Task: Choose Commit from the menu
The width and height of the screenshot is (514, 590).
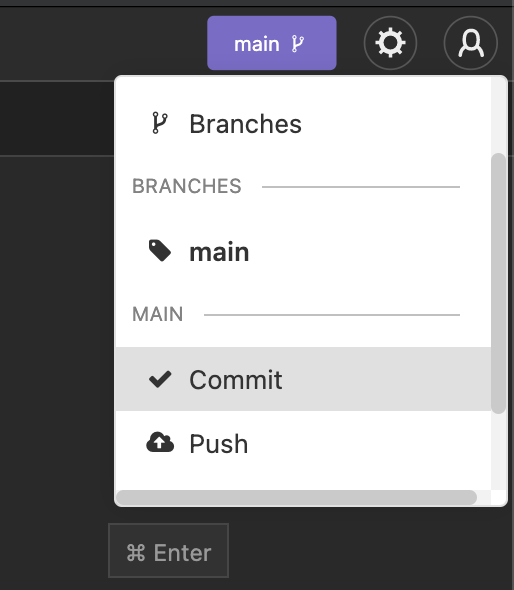Action: [303, 379]
